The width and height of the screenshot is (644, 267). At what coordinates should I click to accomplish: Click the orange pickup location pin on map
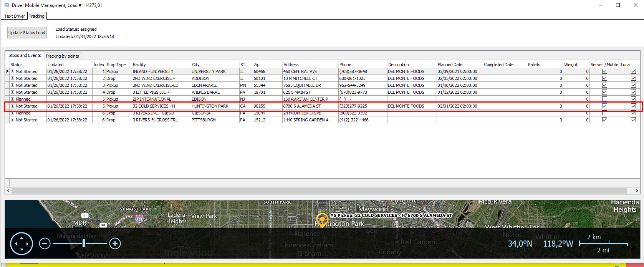pyautogui.click(x=322, y=219)
